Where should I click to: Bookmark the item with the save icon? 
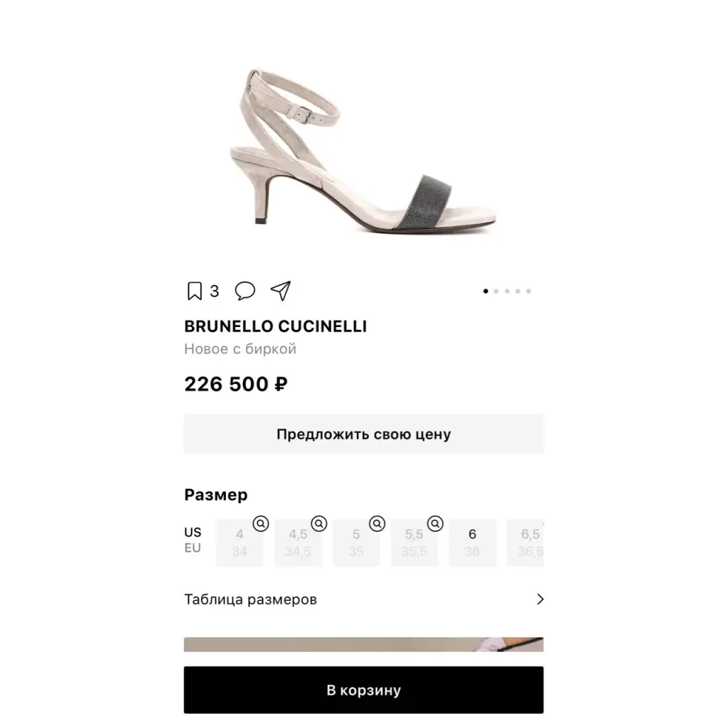(x=195, y=291)
